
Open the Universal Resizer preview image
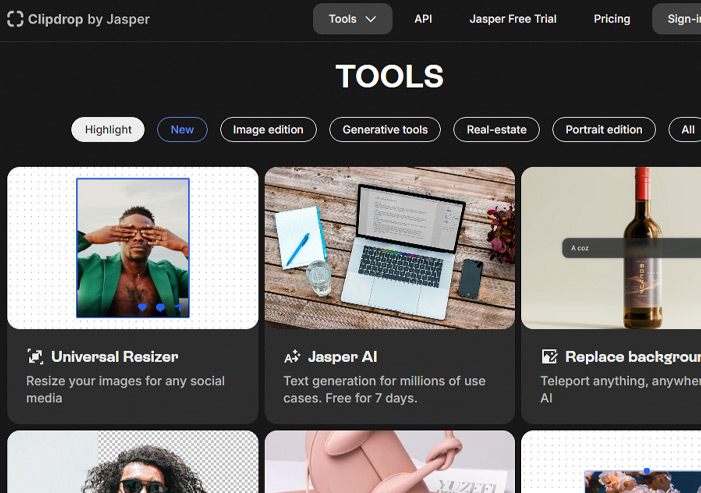[x=133, y=248]
